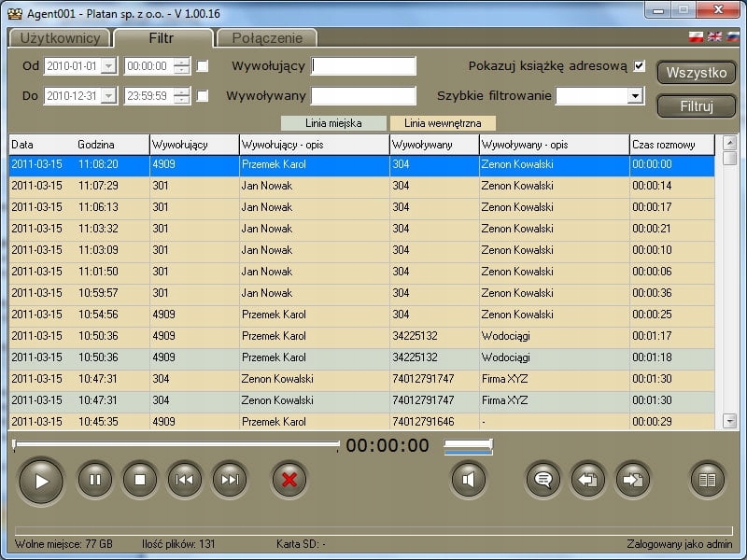747x560 pixels.
Task: Click the table scrollbar down arrow
Action: pyautogui.click(x=729, y=421)
